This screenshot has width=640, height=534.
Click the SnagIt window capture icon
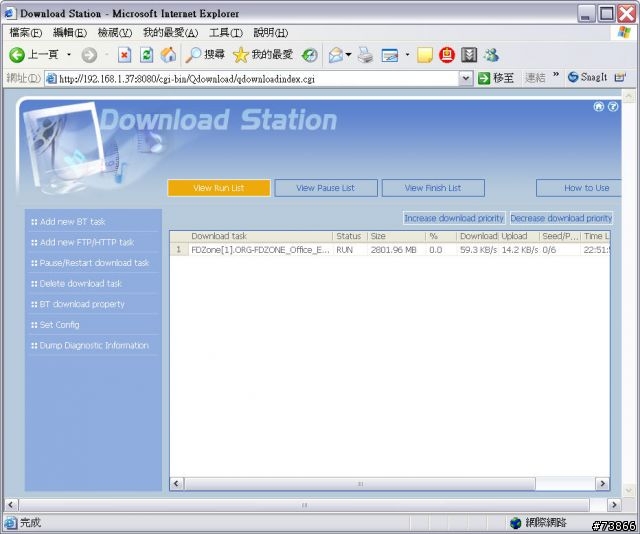pyautogui.click(x=620, y=77)
